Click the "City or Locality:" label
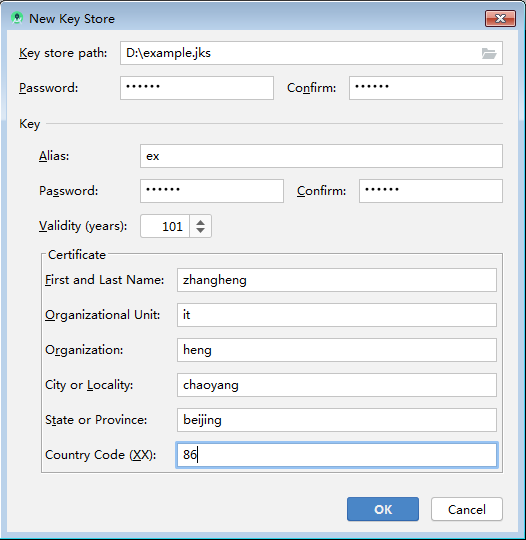Image resolution: width=526 pixels, height=540 pixels. tap(89, 385)
